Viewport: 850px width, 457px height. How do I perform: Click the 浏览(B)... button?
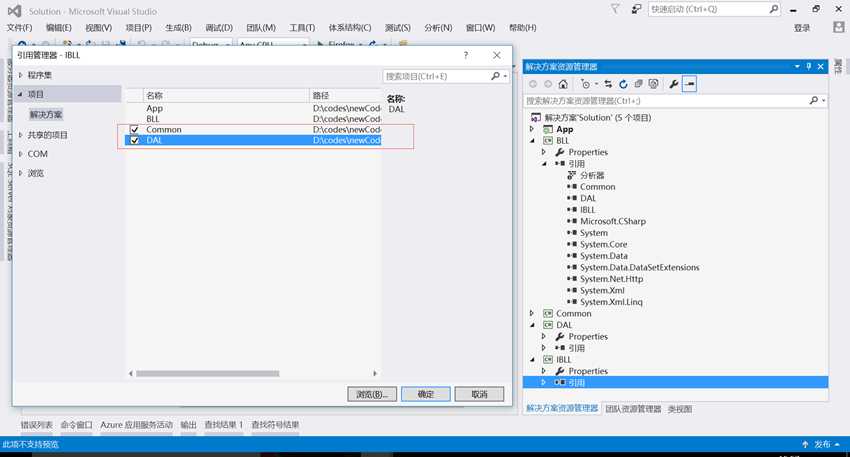click(x=372, y=394)
